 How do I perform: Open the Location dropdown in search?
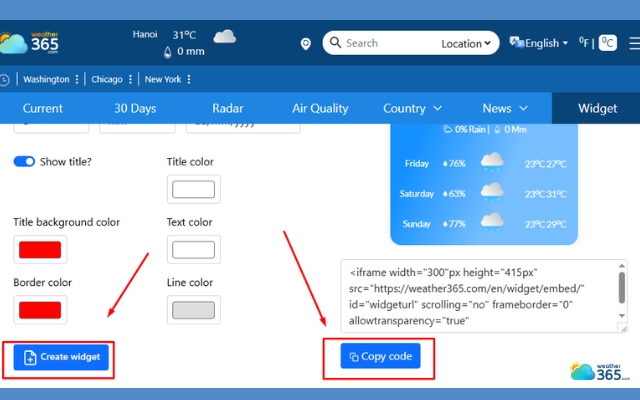pyautogui.click(x=467, y=43)
